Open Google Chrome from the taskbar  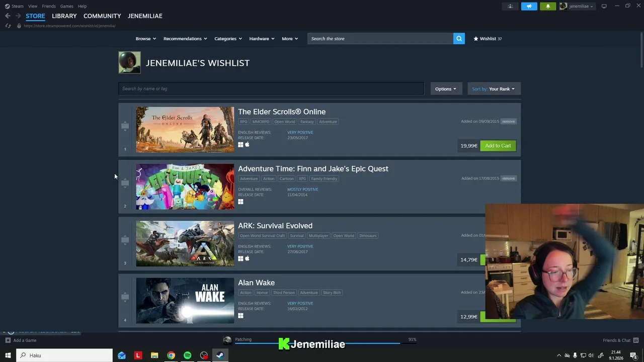tap(171, 355)
